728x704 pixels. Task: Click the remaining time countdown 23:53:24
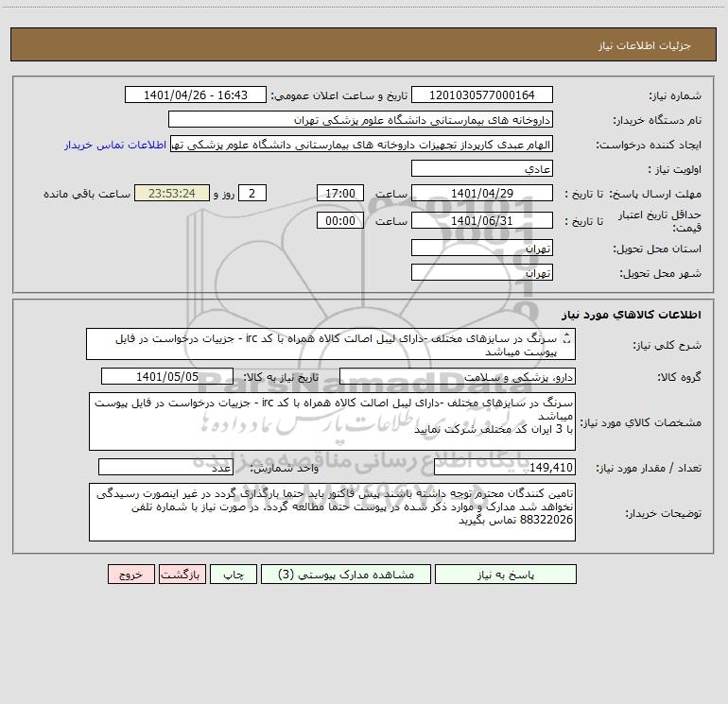(x=172, y=193)
